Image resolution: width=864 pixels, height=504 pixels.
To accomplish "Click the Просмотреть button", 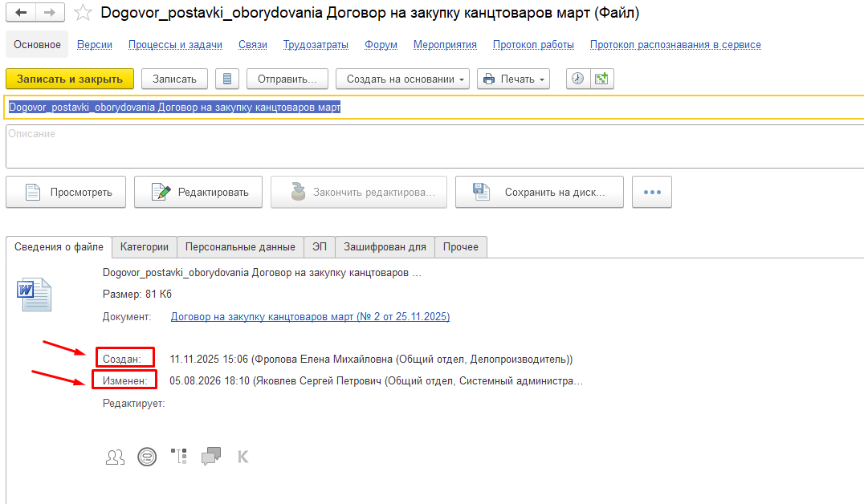I will 66,193.
